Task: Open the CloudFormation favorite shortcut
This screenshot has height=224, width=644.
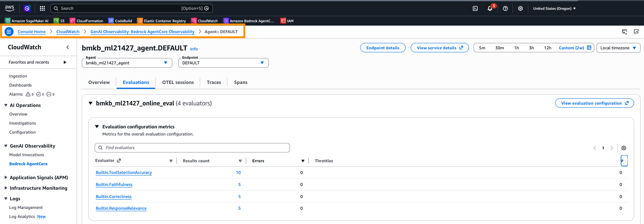Action: click(86, 21)
